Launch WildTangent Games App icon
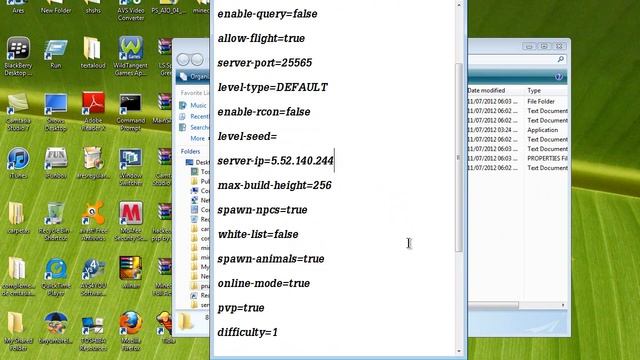This screenshot has height=360, width=640. pos(131,56)
